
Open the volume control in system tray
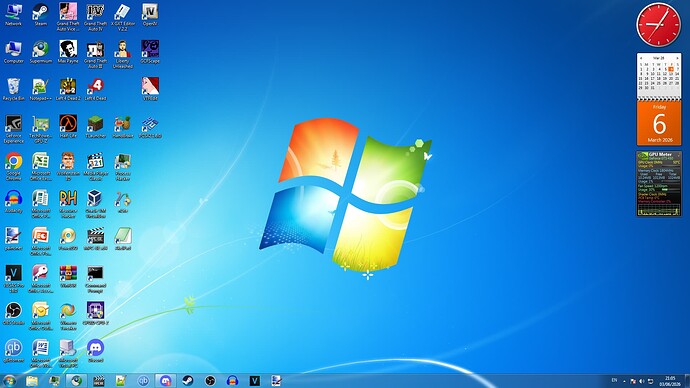[x=642, y=381]
